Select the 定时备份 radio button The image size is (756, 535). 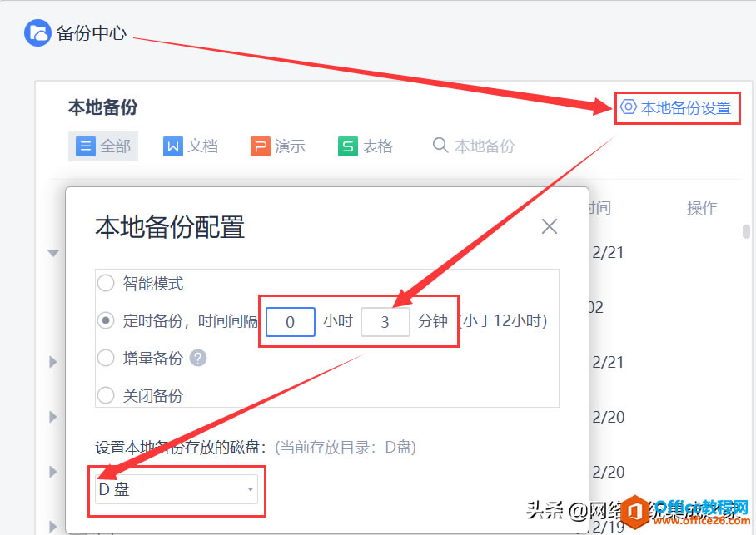click(106, 320)
